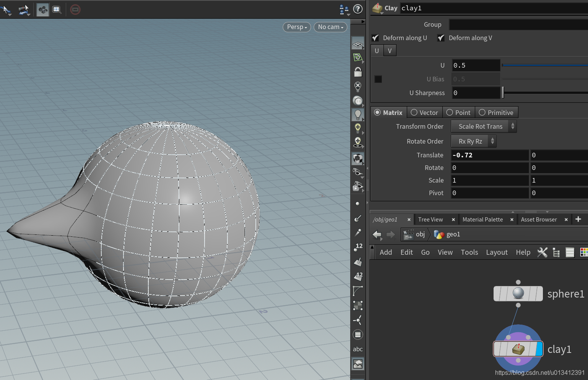Screen dimensions: 588x380
Task: Open the Transform Order dropdown
Action: pos(484,126)
